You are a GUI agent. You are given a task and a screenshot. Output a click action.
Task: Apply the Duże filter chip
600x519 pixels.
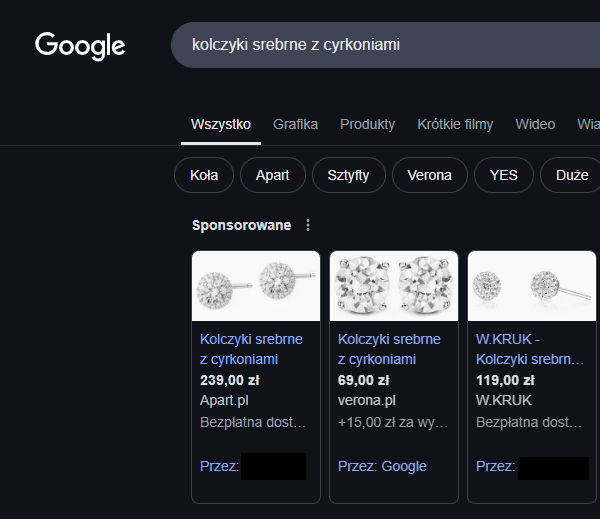(x=571, y=175)
